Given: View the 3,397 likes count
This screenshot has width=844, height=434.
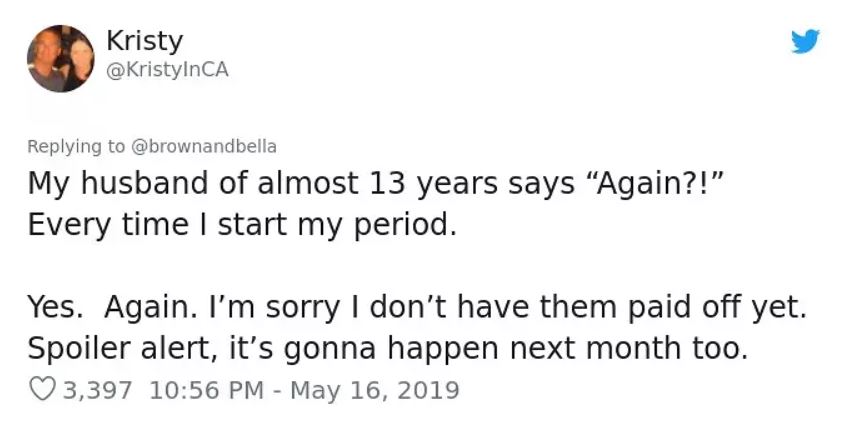Looking at the screenshot, I should point(97,388).
